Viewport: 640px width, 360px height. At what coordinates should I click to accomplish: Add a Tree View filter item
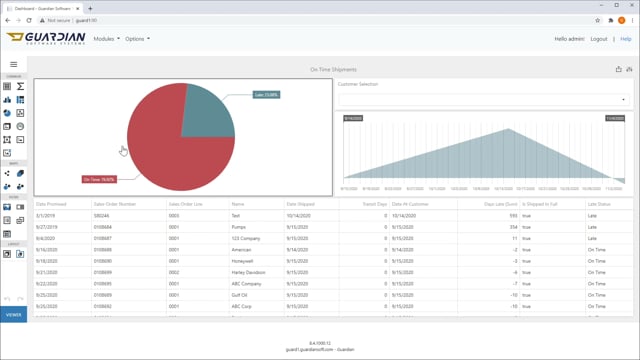[20, 220]
